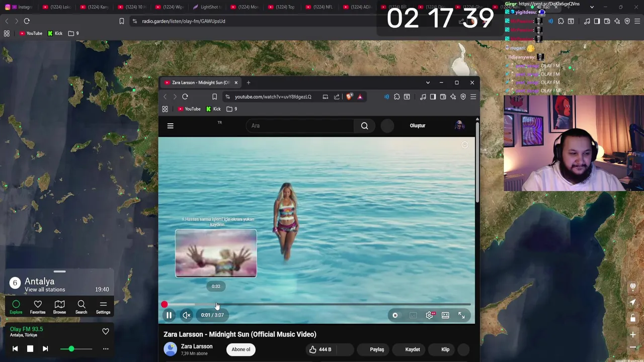Open YouTube bookmark in YouTube window
The height and width of the screenshot is (362, 644).
point(189,109)
